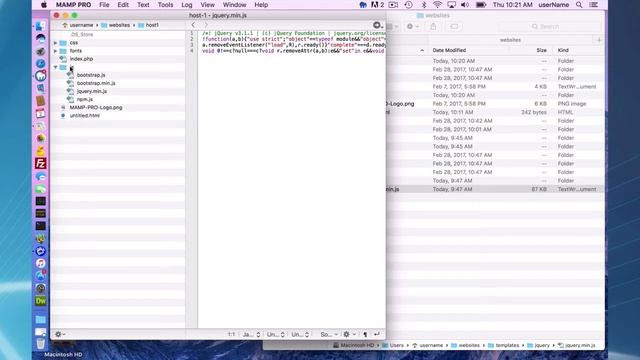Click host1 in editor path breadcrumb

click(x=148, y=25)
